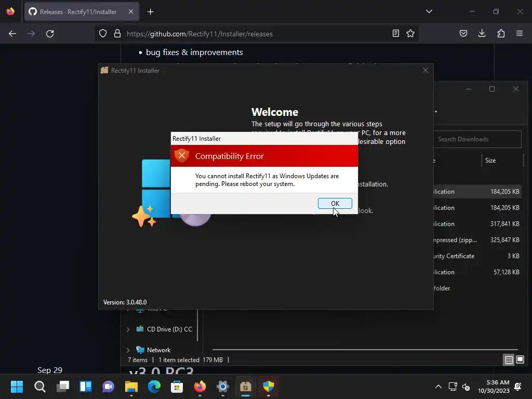Viewport: 532px width, 399px height.
Task: Switch to Rectify11 Installer taskbar icon
Action: coord(245,387)
